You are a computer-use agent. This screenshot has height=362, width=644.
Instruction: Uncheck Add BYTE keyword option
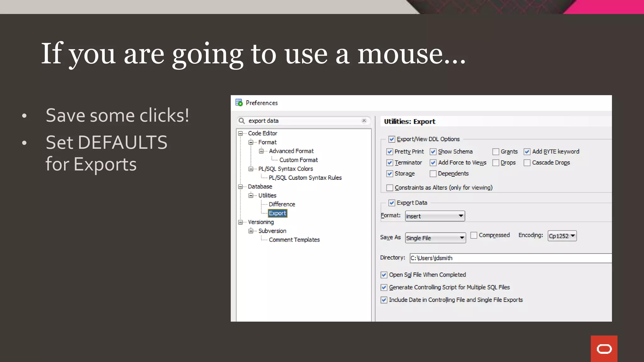pos(527,151)
